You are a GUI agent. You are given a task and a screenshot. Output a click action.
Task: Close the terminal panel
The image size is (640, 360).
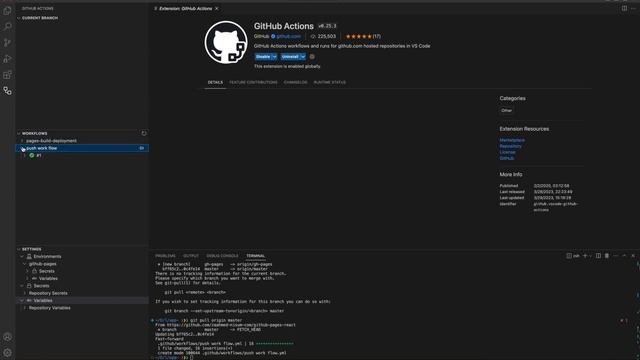tap(633, 256)
